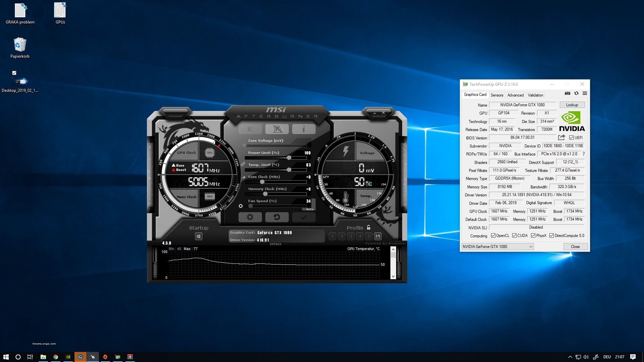Click the Bus Interface question mark
644x362 pixels.
(584, 154)
